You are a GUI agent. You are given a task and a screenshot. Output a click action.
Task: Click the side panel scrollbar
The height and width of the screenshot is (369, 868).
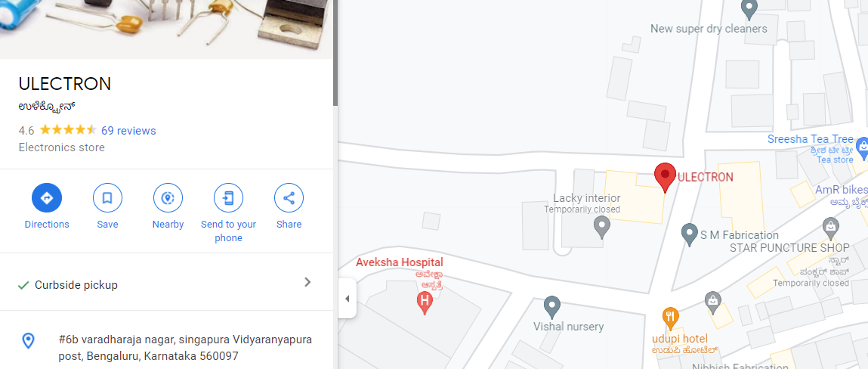pyautogui.click(x=335, y=53)
